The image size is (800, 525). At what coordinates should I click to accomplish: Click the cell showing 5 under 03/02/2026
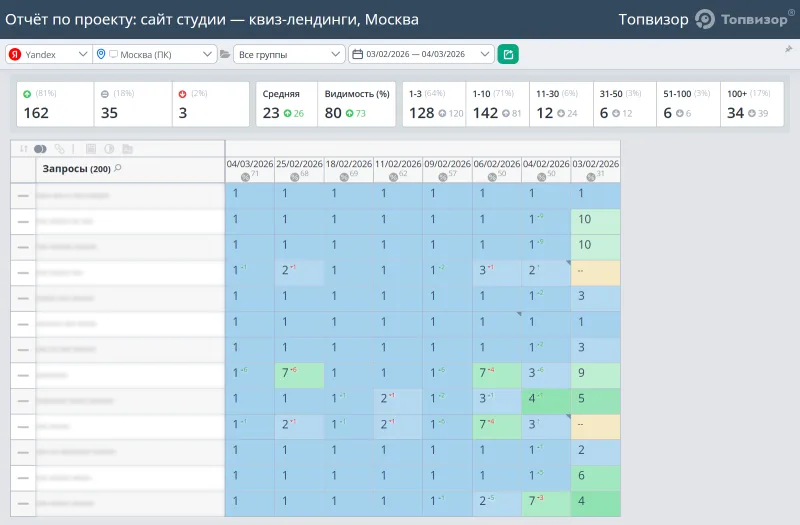[x=595, y=401]
